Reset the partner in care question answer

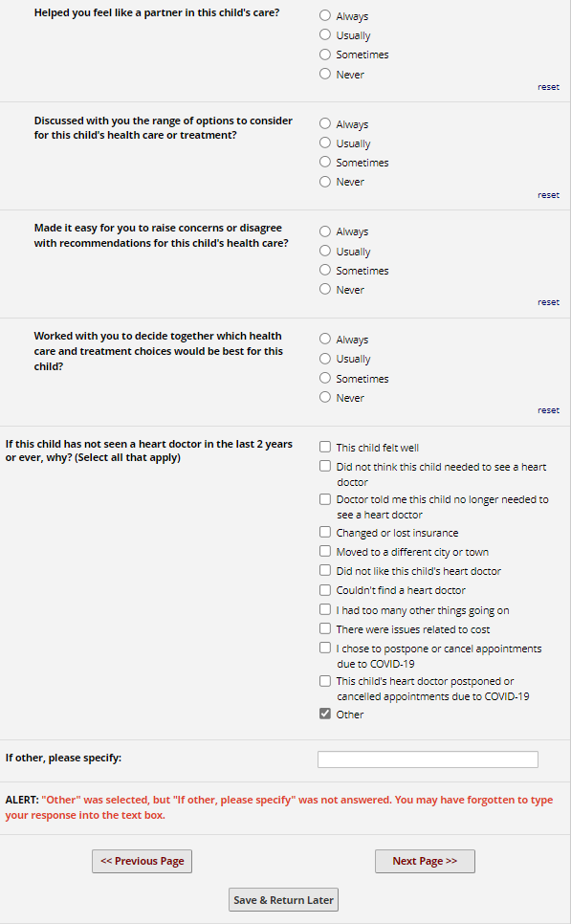click(548, 87)
